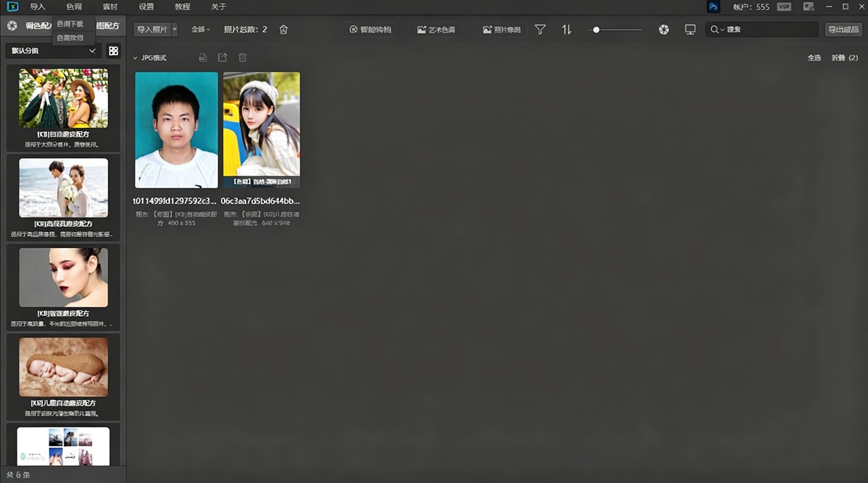Open the 素材 menu
Image resolution: width=868 pixels, height=483 pixels.
[110, 7]
